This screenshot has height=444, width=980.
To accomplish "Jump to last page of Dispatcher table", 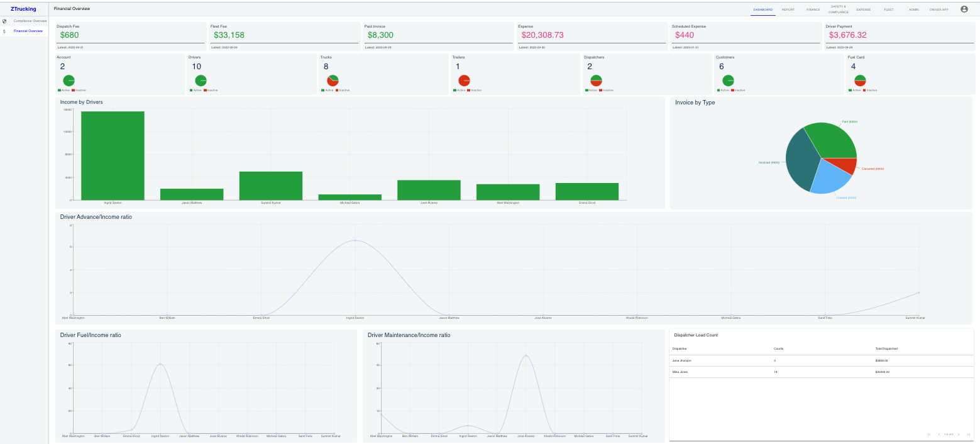I will 968,435.
